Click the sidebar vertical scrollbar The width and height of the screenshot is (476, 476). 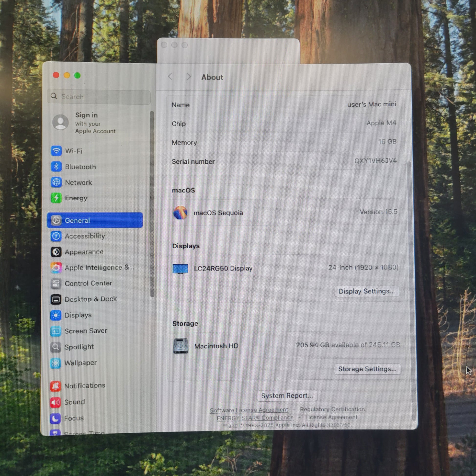tap(152, 204)
